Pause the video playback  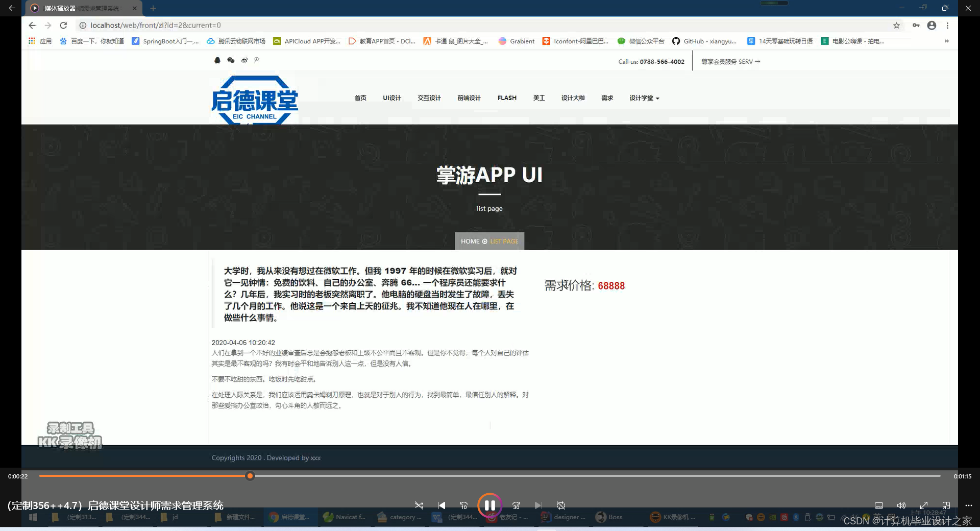click(489, 505)
